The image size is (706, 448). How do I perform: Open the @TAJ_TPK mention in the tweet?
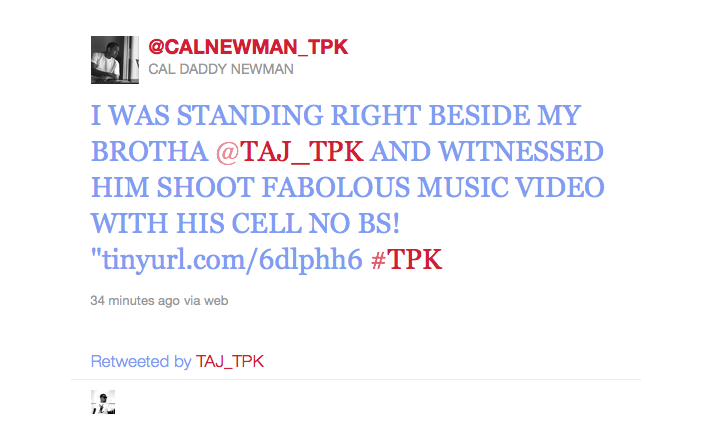pyautogui.click(x=290, y=151)
